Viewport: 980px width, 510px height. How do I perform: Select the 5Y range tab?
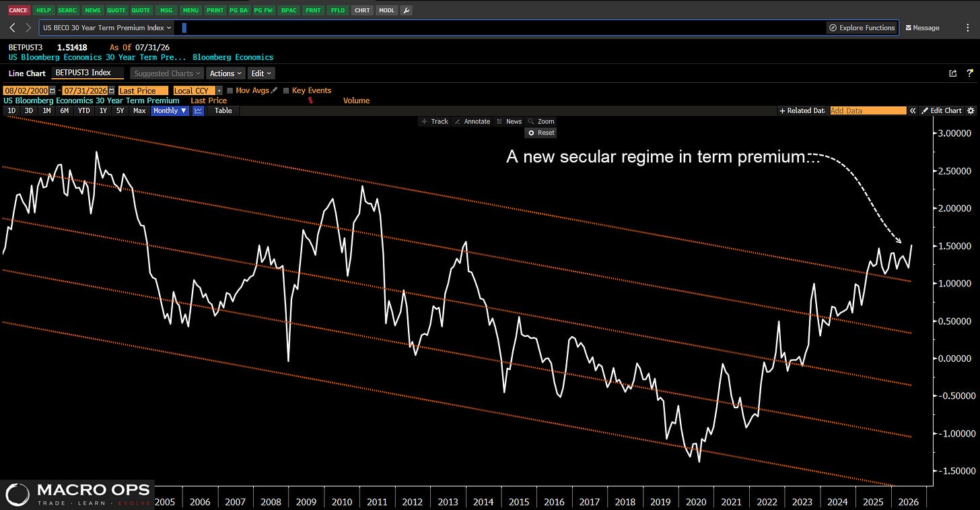pos(120,110)
